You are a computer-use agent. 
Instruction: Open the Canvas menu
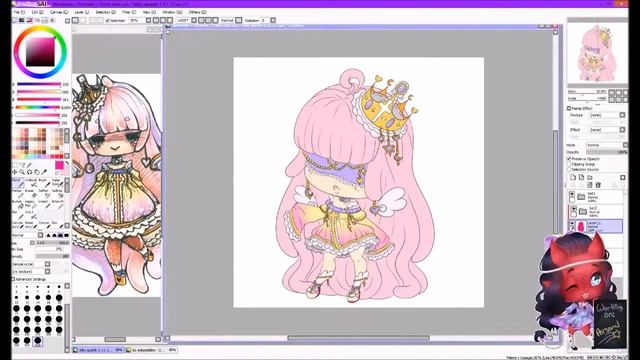pyautogui.click(x=59, y=12)
